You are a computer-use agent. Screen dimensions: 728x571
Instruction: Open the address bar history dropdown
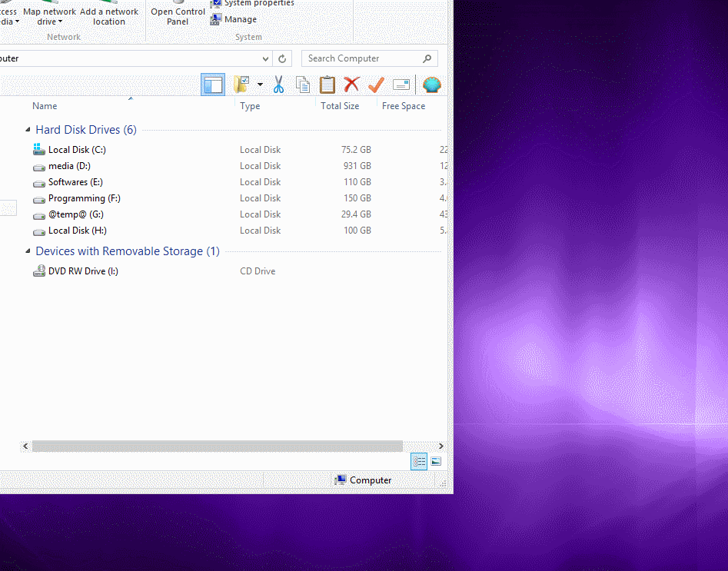point(265,58)
